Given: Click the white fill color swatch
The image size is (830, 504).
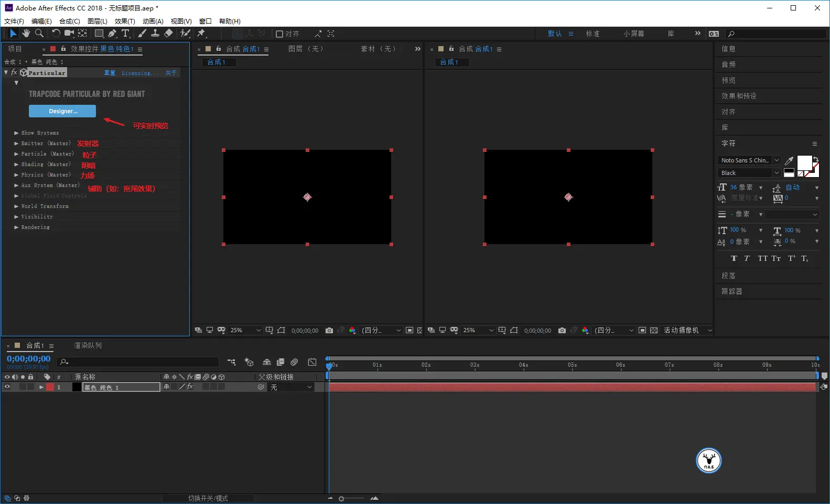Looking at the screenshot, I should [x=804, y=163].
